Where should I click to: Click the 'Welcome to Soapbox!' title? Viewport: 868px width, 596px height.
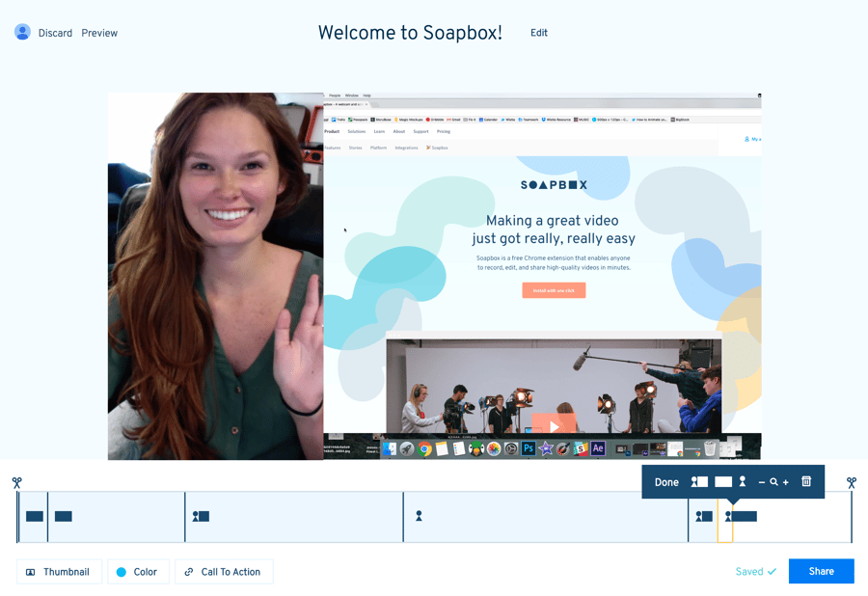(x=410, y=33)
